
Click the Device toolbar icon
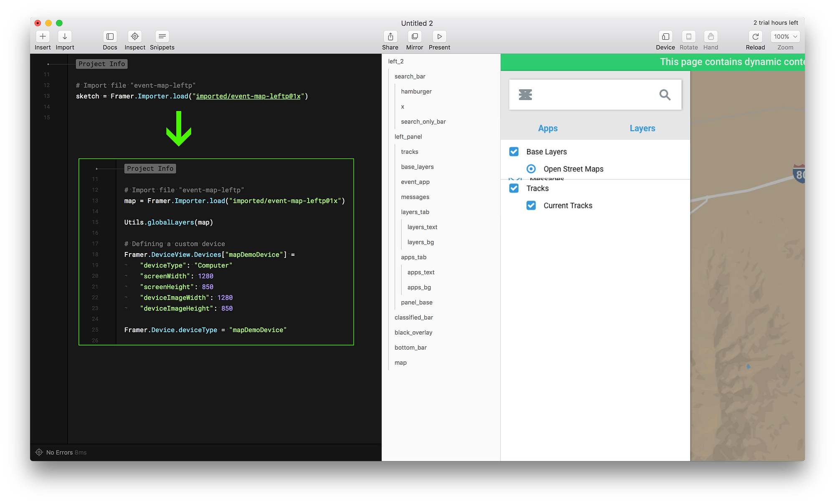665,37
